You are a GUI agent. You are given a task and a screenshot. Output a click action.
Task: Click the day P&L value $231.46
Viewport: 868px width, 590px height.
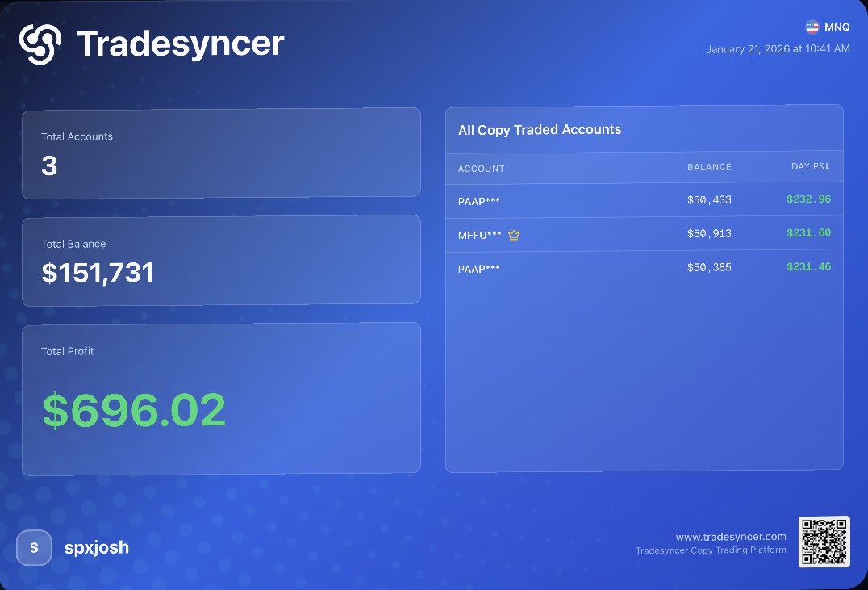[x=809, y=266]
